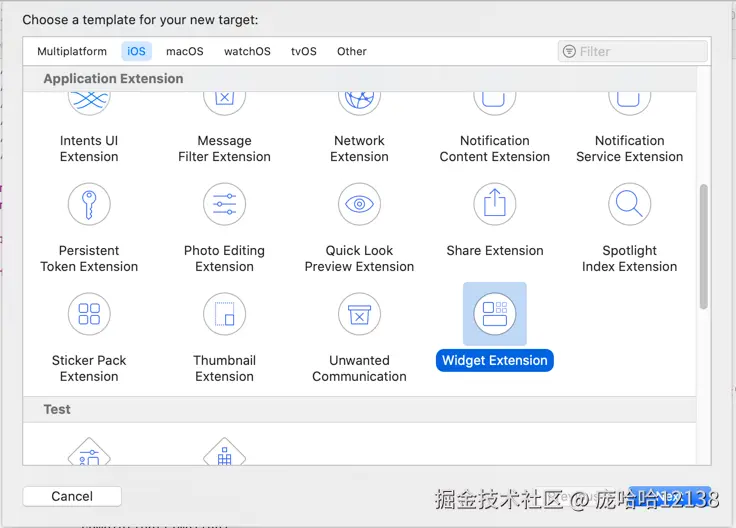The width and height of the screenshot is (736, 528).
Task: Pick the Network Extension globe icon
Action: click(x=360, y=103)
